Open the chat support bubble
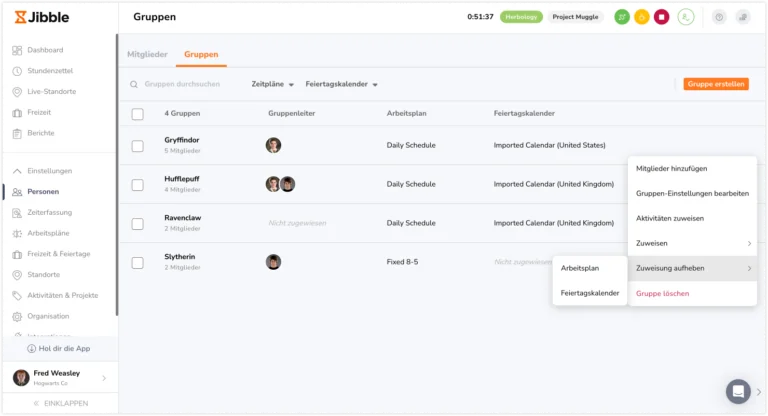This screenshot has width=768, height=416. pyautogui.click(x=738, y=392)
